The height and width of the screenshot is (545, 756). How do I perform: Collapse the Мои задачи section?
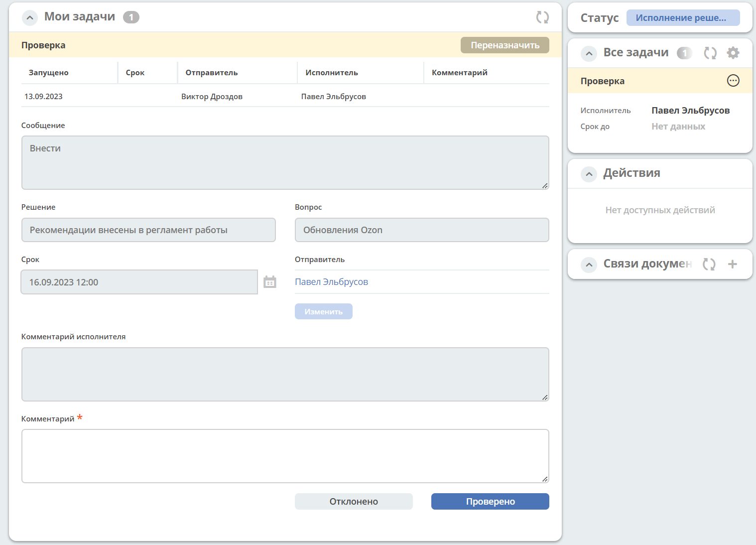click(30, 18)
